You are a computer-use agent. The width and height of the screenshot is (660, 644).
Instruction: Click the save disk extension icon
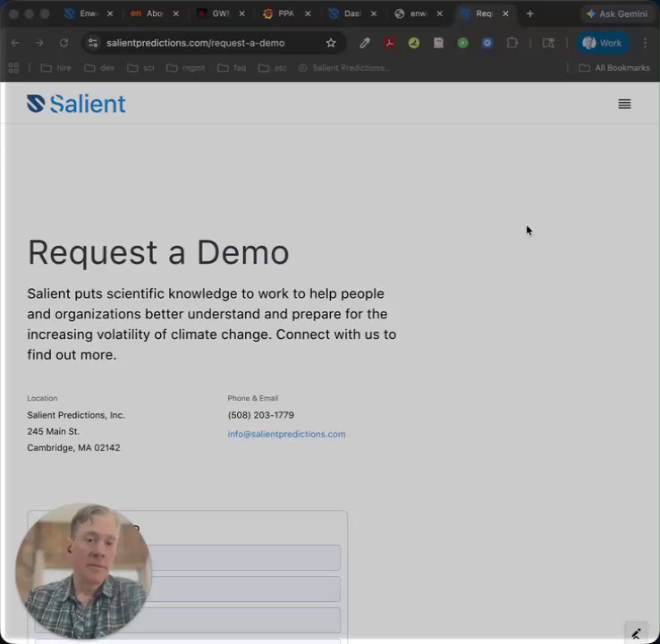click(438, 43)
